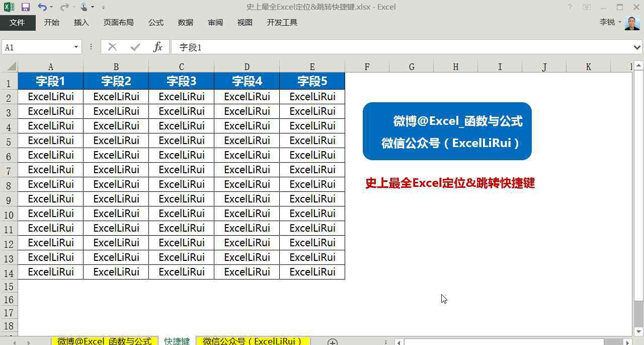Viewport: 644px width, 345px height.
Task: Open the 页面布局 Page Layout tab
Action: 118,23
